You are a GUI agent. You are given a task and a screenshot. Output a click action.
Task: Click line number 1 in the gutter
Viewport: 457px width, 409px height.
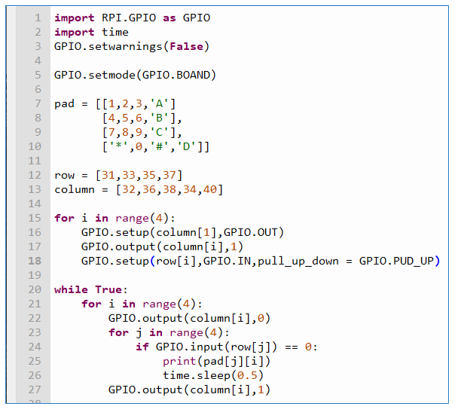(38, 18)
